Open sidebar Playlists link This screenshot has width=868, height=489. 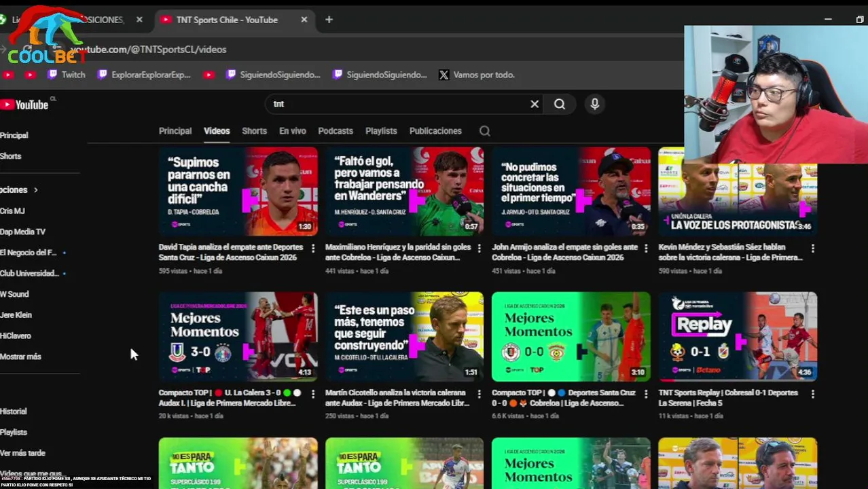[x=14, y=432]
